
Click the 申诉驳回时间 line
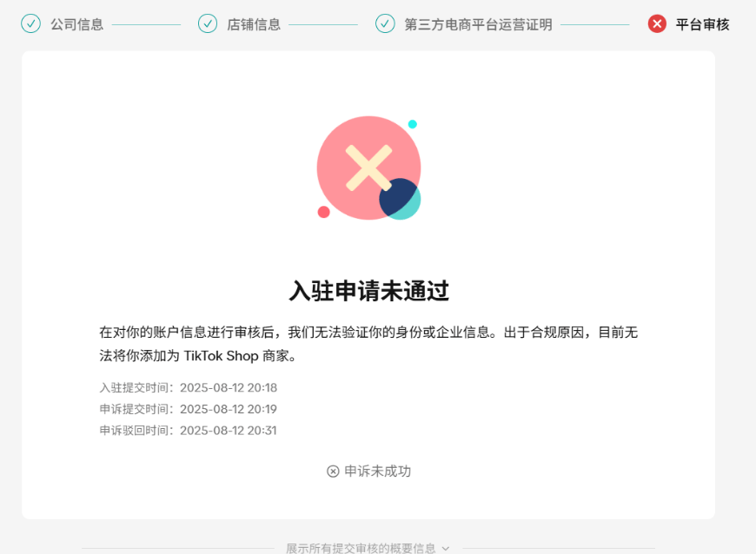pyautogui.click(x=189, y=430)
